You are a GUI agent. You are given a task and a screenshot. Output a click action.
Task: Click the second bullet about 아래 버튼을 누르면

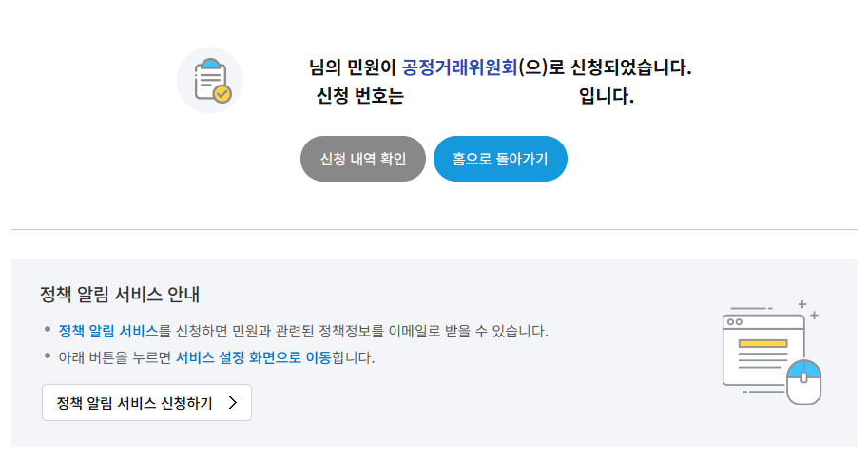click(x=217, y=357)
